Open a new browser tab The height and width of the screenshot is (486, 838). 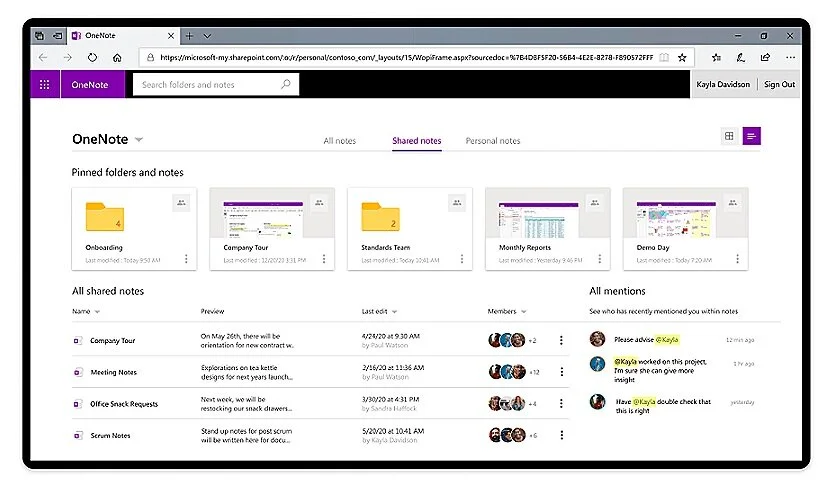pos(189,36)
